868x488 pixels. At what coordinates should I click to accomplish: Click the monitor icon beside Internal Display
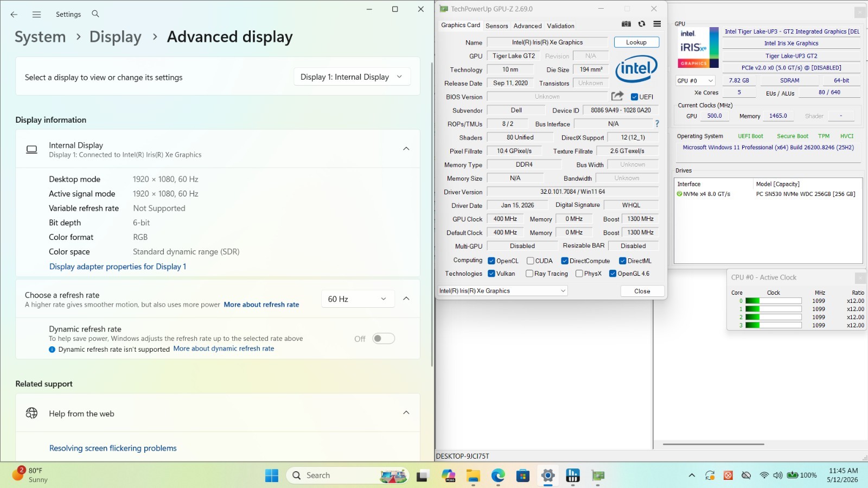coord(32,149)
